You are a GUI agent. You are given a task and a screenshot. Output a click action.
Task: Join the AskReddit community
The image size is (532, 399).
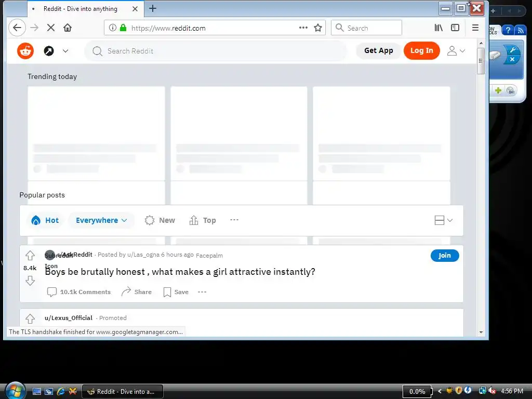point(445,256)
